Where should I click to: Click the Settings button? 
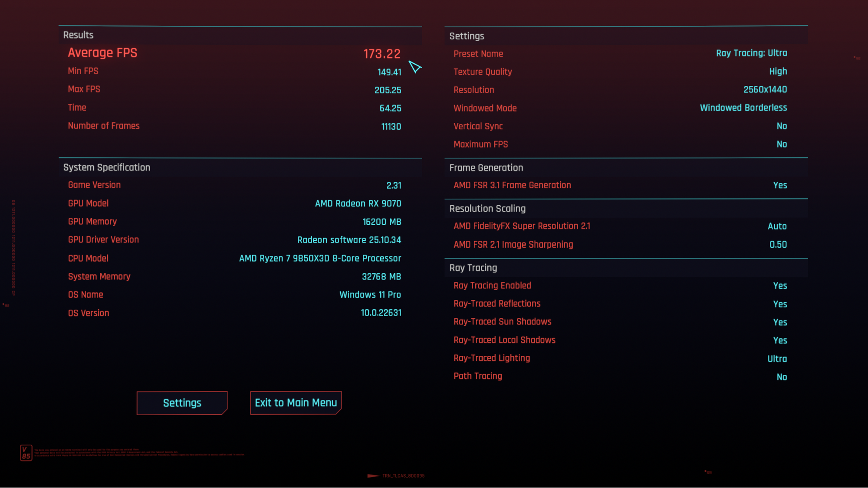point(182,403)
